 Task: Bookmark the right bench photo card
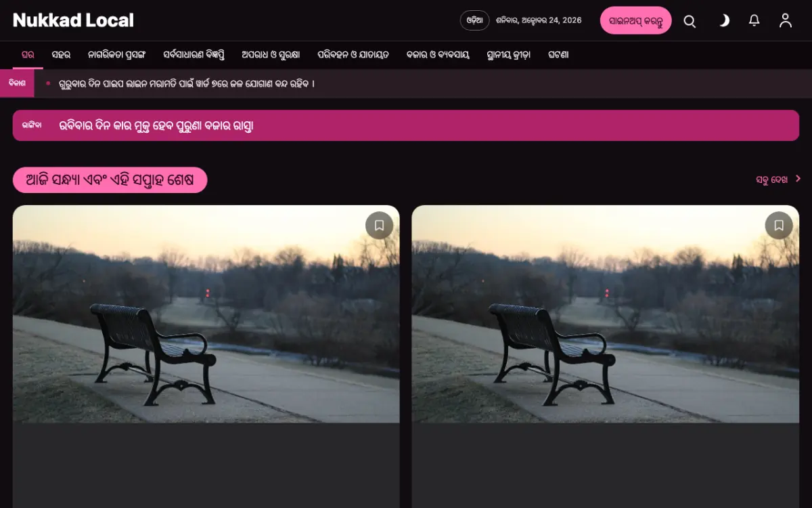[x=779, y=226]
